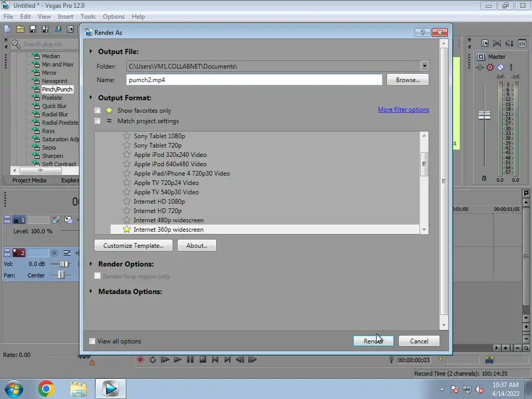Click the Properties toolbar icon
Screen dimensions: 532x399
[x=70, y=29]
